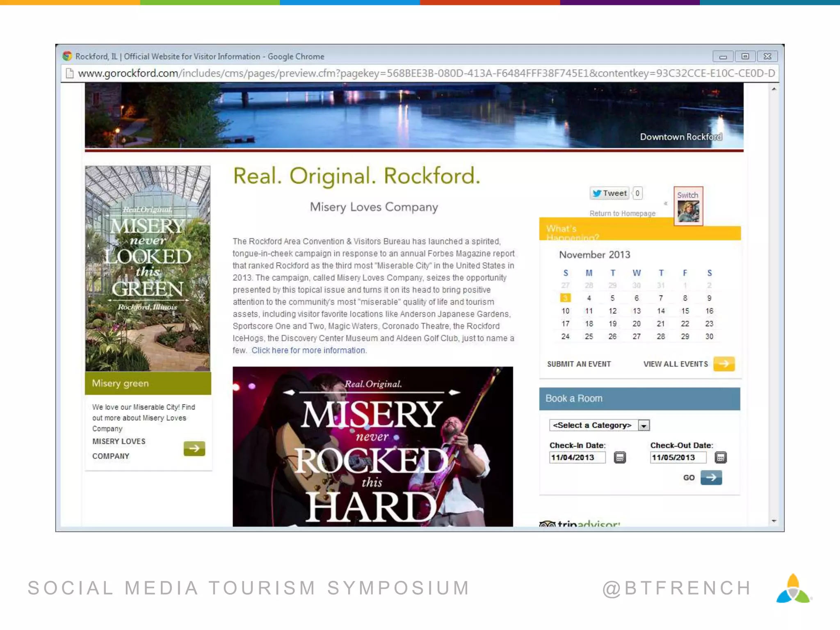Click the November 2013 month title

tap(594, 255)
